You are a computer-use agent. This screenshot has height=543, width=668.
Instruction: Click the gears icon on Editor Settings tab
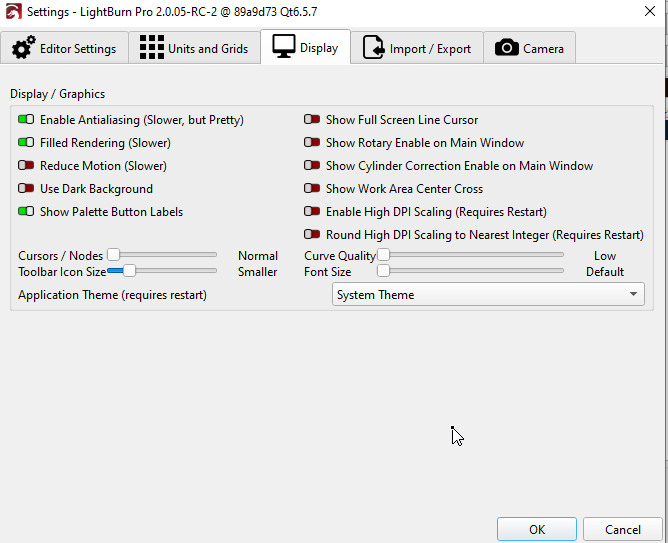(23, 48)
